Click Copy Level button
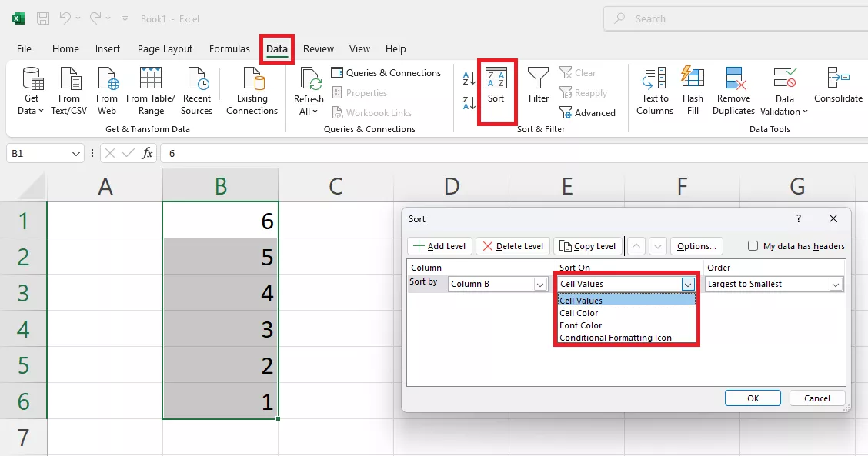Screen dimensions: 868x456 (x=588, y=246)
